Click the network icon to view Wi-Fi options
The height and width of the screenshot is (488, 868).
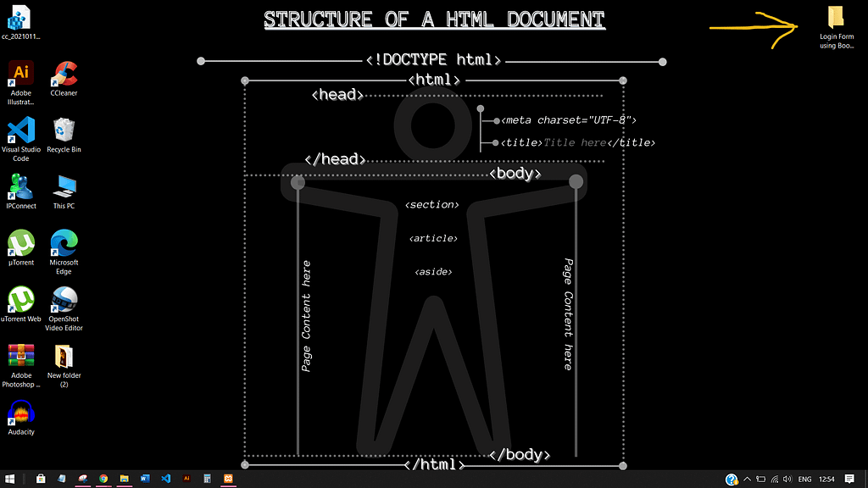pos(774,480)
